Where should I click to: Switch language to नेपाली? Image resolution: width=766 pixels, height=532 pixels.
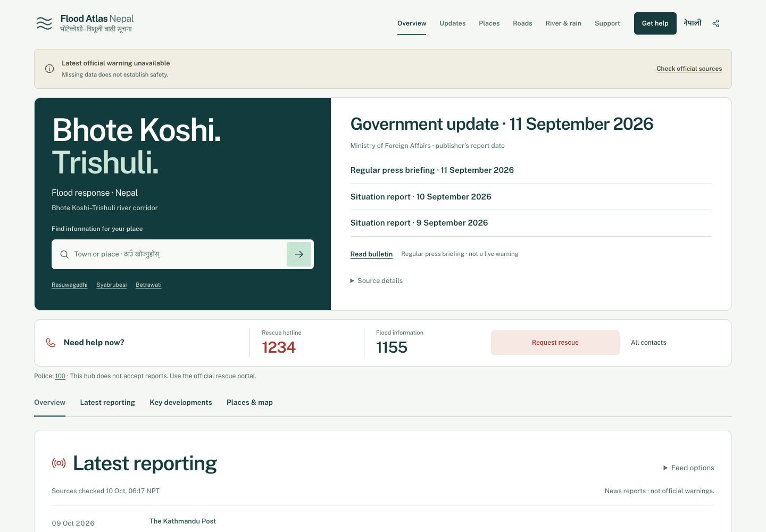tap(693, 23)
